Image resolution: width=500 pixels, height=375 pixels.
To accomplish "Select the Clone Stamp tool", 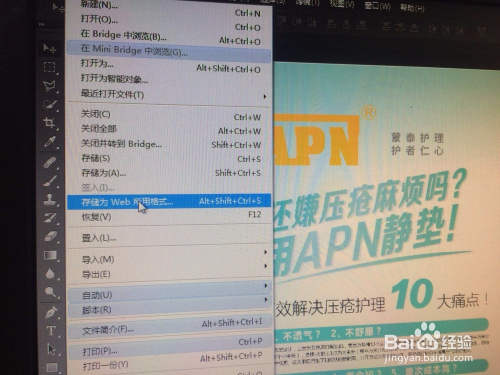I will click(x=50, y=199).
